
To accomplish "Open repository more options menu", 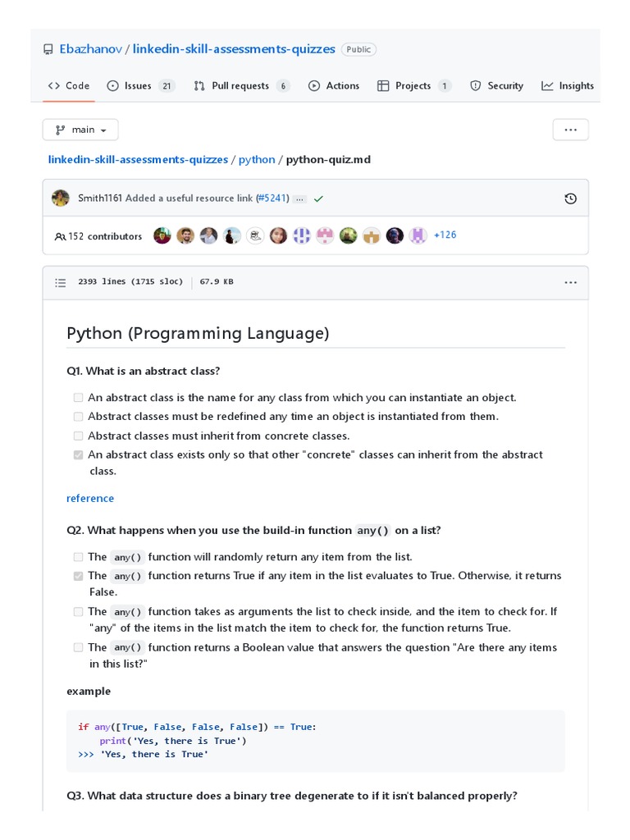I will coord(570,130).
